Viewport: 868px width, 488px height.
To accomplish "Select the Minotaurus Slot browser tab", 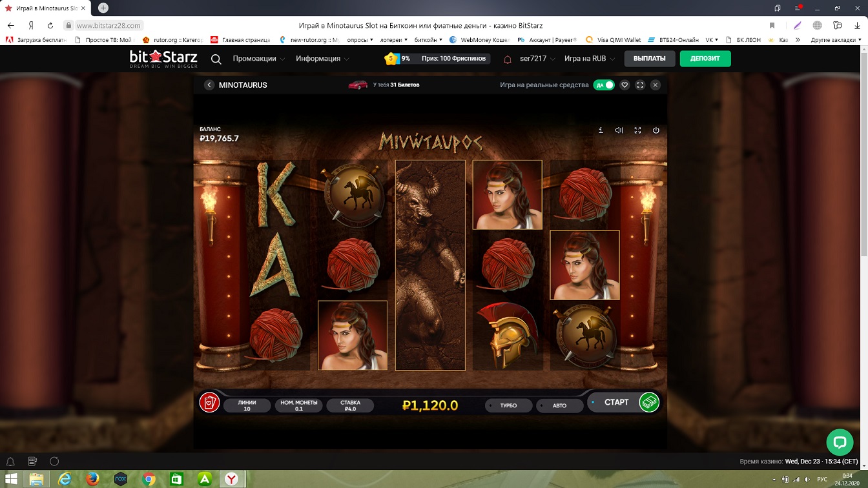I will click(46, 8).
